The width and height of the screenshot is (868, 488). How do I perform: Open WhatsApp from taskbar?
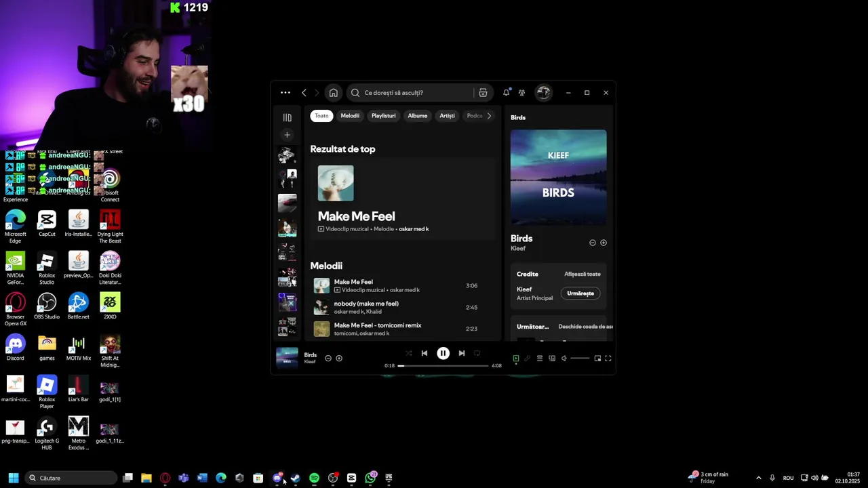point(370,478)
